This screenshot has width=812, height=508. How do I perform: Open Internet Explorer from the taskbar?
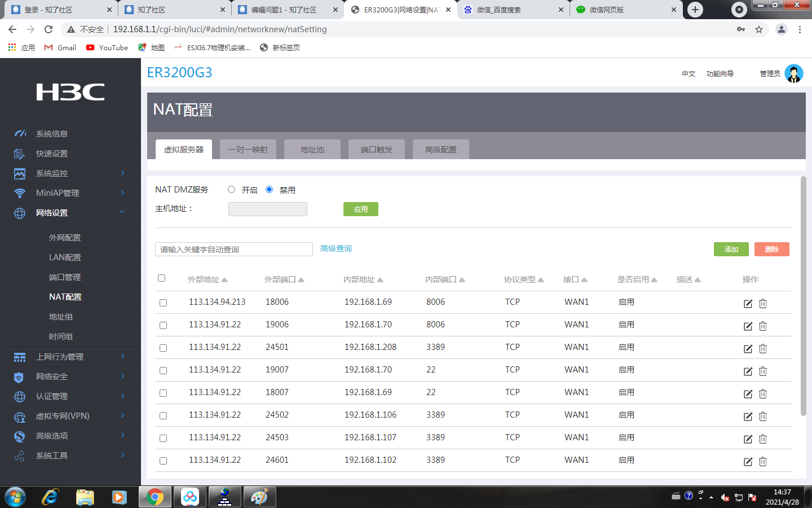tap(50, 497)
